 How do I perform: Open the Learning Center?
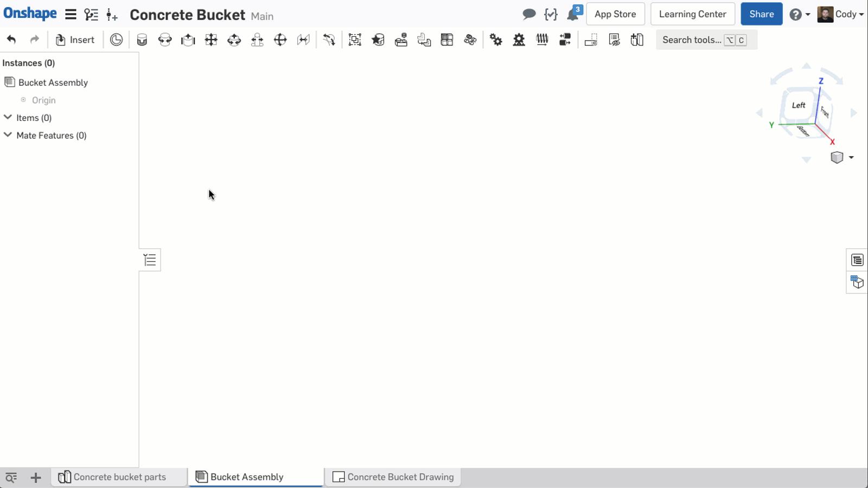pyautogui.click(x=692, y=14)
